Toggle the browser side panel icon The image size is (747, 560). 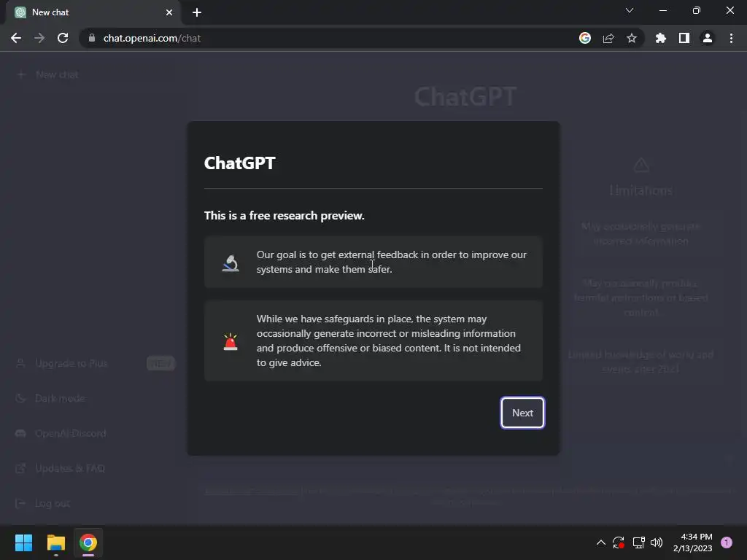pos(684,38)
